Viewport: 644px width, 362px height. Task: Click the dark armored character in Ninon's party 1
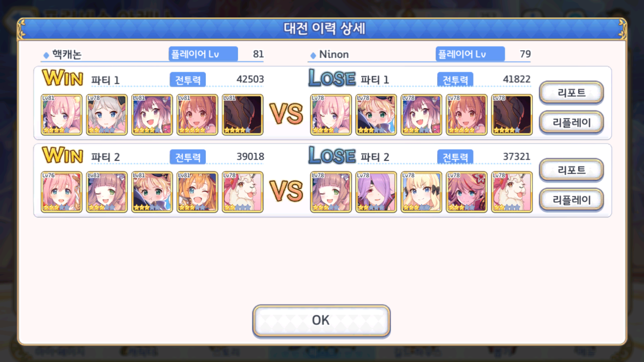[x=512, y=115]
